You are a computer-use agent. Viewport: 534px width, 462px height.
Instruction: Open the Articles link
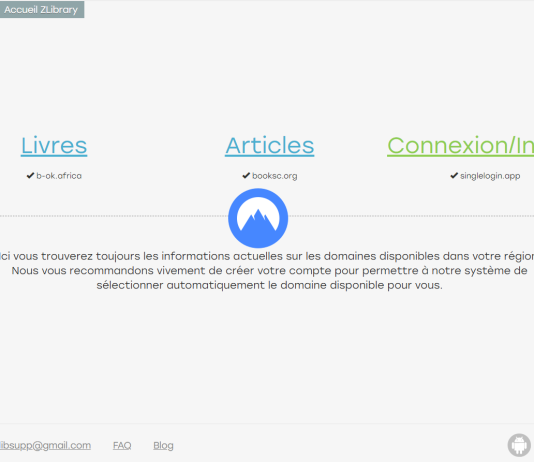click(269, 146)
